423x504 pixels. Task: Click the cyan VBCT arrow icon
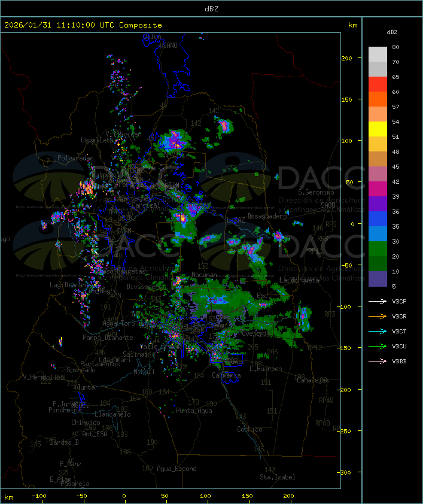pos(378,331)
